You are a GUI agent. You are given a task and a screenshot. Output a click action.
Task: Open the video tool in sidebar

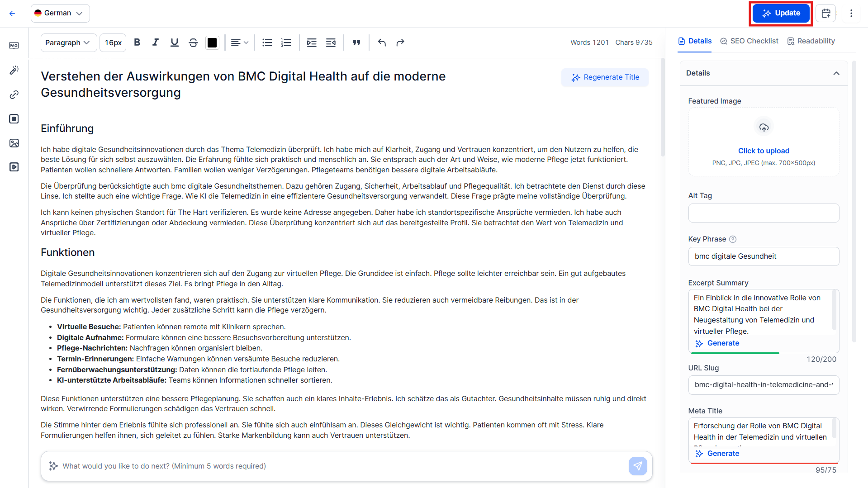14,167
